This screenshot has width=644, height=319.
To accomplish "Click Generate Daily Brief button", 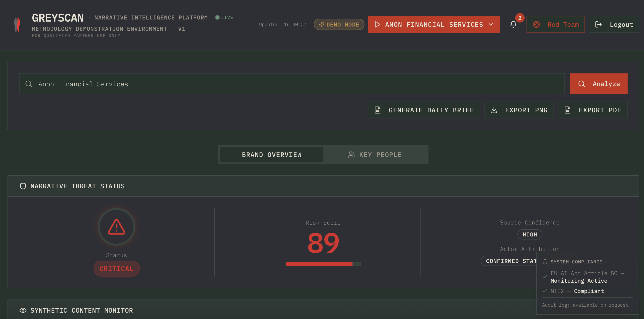I will (x=424, y=110).
